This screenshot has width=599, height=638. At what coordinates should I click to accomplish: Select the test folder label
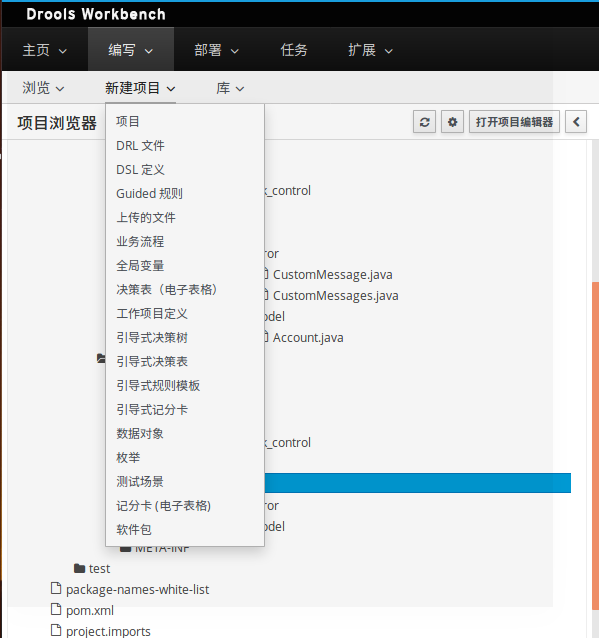[x=99, y=568]
